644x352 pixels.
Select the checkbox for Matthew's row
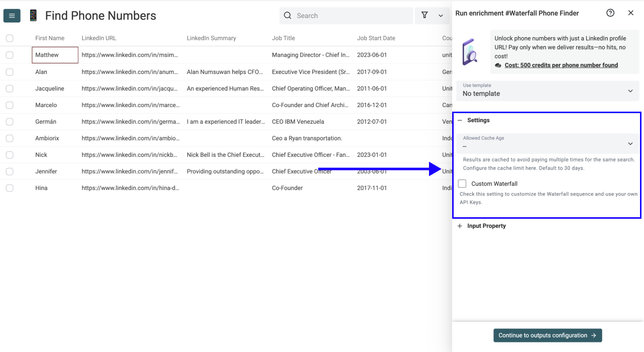click(10, 55)
